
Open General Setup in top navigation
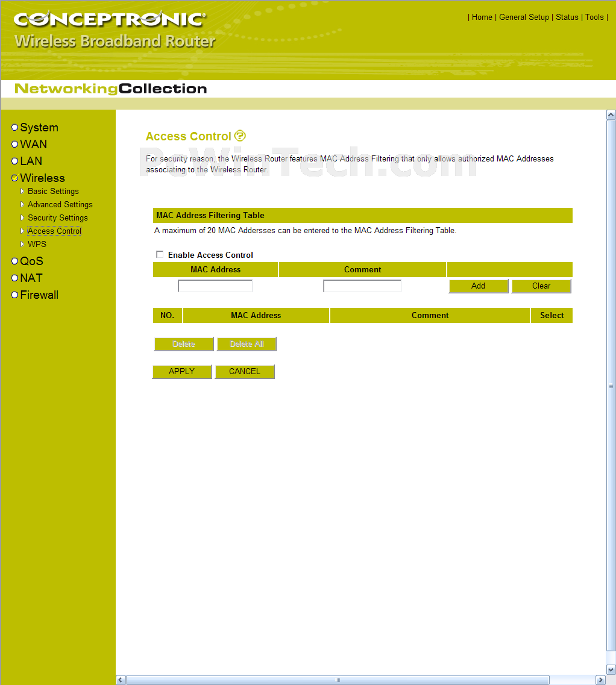pos(524,17)
